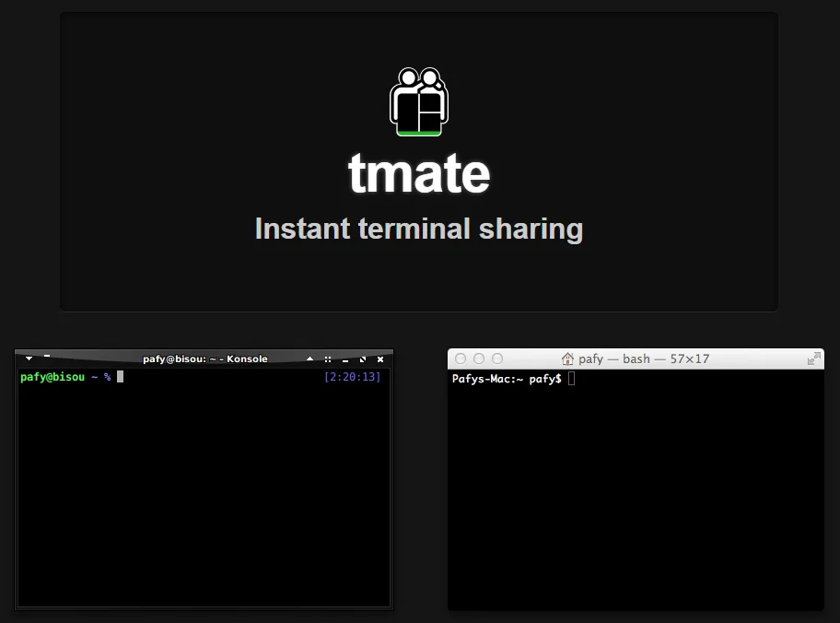
Task: Enter fullscreen with the bash window's corner arrows
Action: [814, 359]
